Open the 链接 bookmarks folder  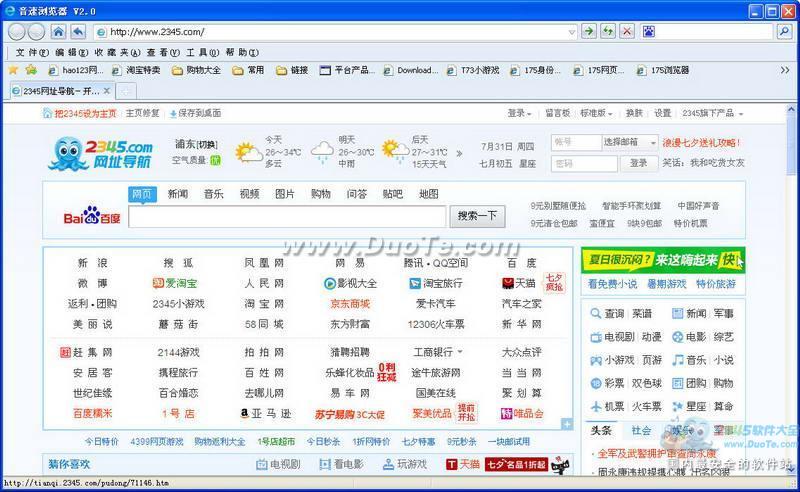pyautogui.click(x=292, y=70)
